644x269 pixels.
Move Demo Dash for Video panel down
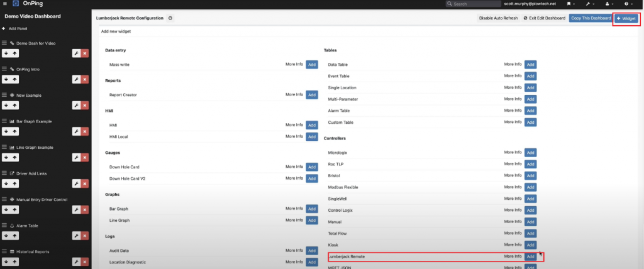tap(6, 53)
